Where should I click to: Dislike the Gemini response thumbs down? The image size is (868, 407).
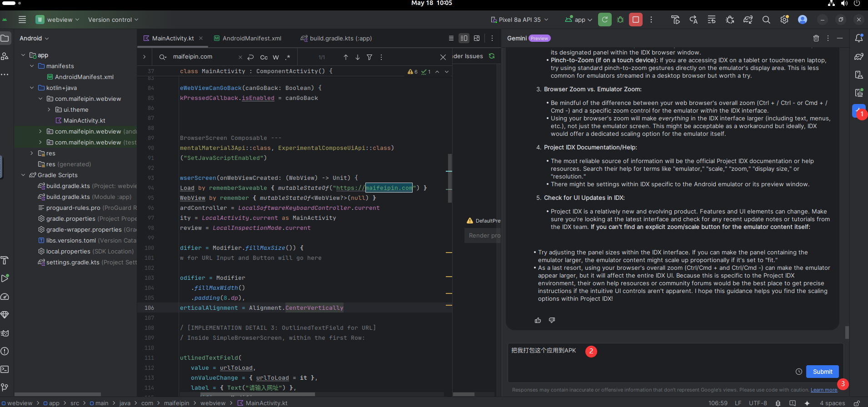click(552, 320)
